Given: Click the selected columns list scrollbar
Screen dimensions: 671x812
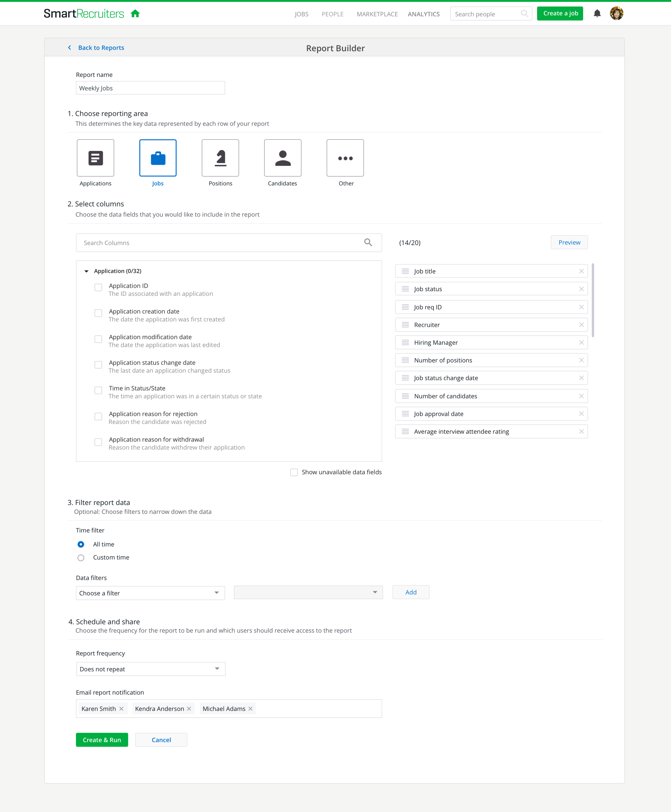Looking at the screenshot, I should point(593,300).
